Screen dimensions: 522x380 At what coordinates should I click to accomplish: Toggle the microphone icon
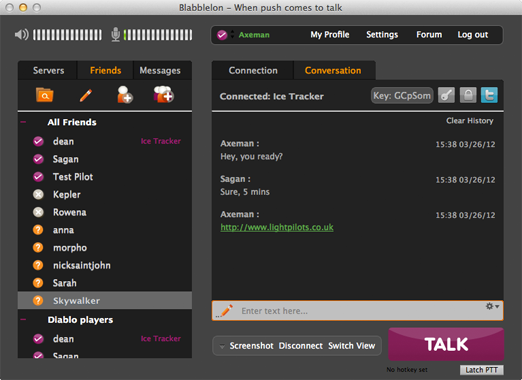point(115,35)
